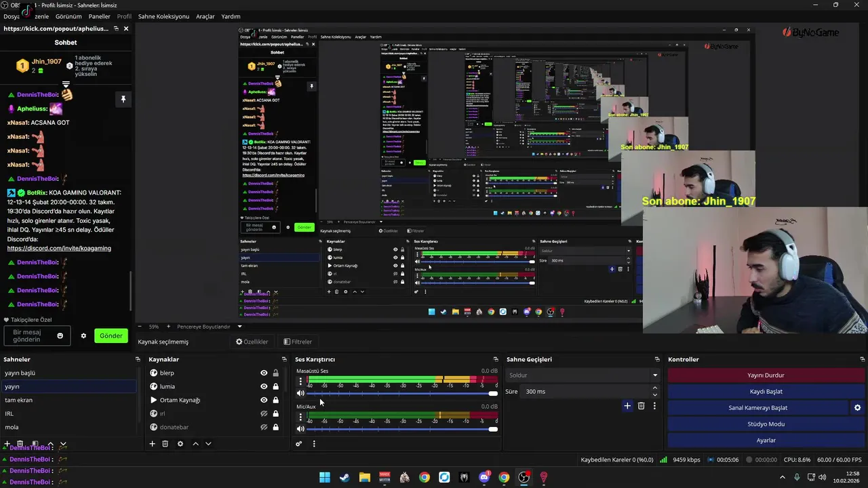Adjust Mic/Aux volume slider
The width and height of the screenshot is (868, 488).
coord(402,429)
